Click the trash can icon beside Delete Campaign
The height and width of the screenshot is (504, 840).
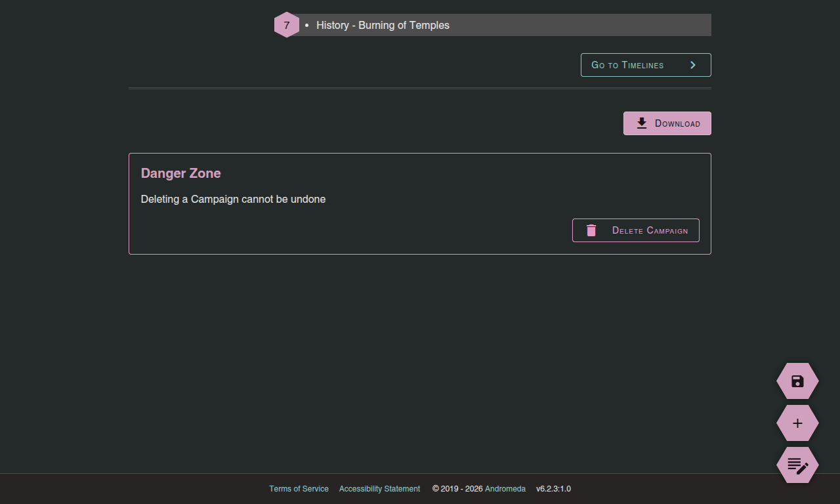[591, 230]
